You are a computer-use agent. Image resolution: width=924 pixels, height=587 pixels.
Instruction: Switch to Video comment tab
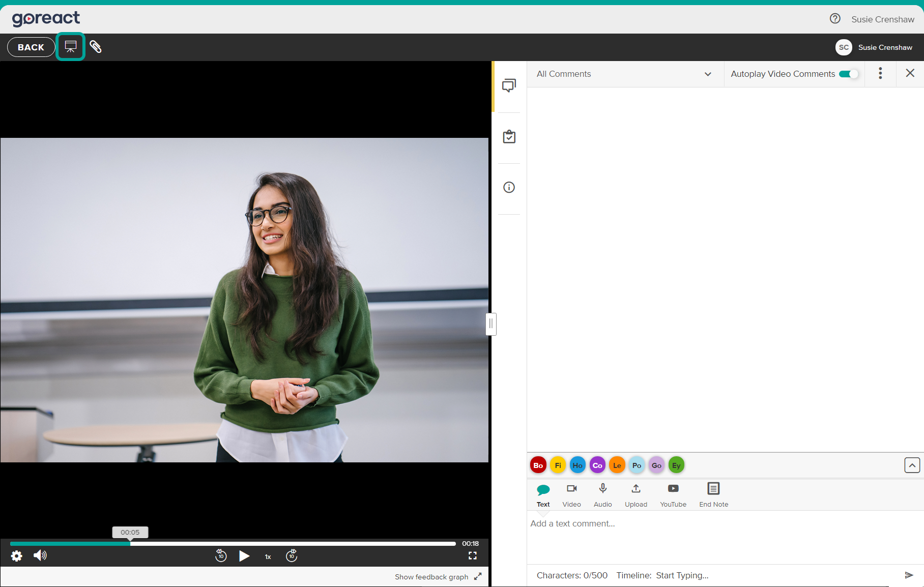[571, 495]
